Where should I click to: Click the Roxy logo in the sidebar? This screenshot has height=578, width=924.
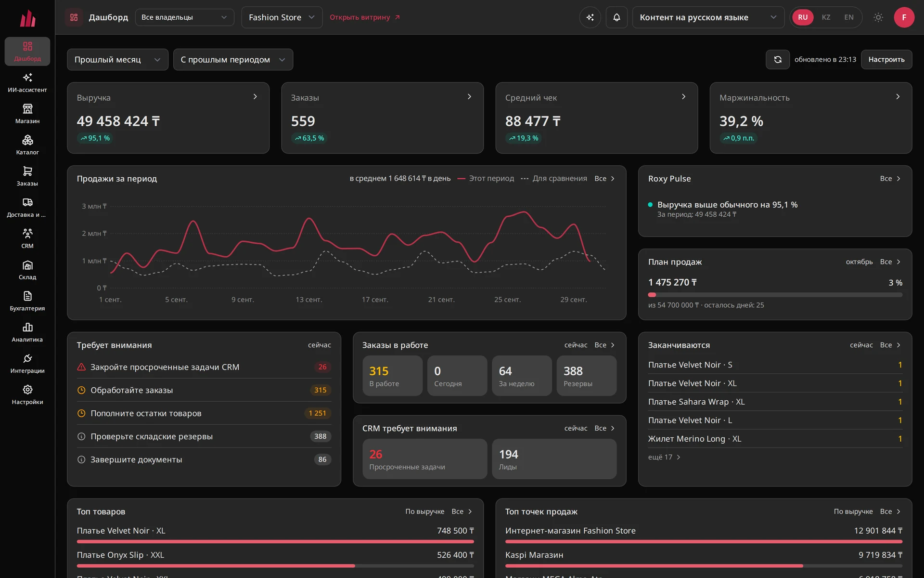point(27,18)
